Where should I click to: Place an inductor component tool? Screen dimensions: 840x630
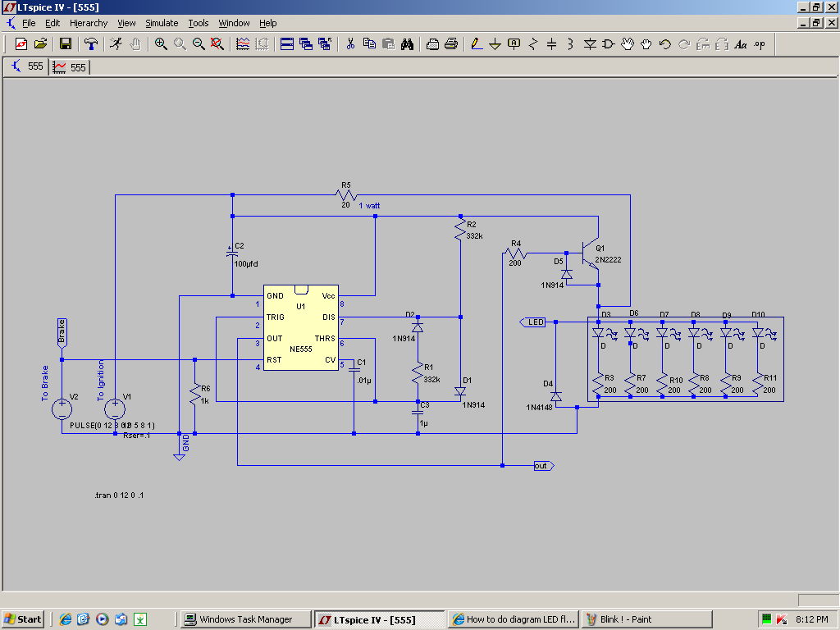click(571, 44)
